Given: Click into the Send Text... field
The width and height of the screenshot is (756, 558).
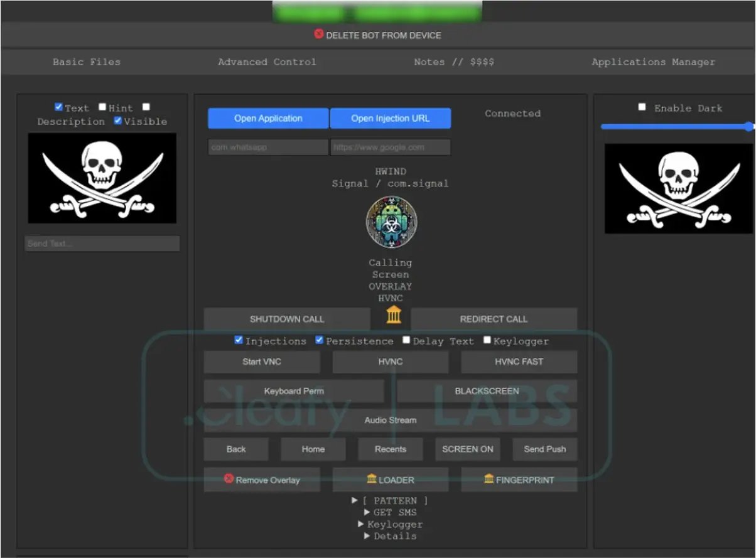Looking at the screenshot, I should (102, 244).
